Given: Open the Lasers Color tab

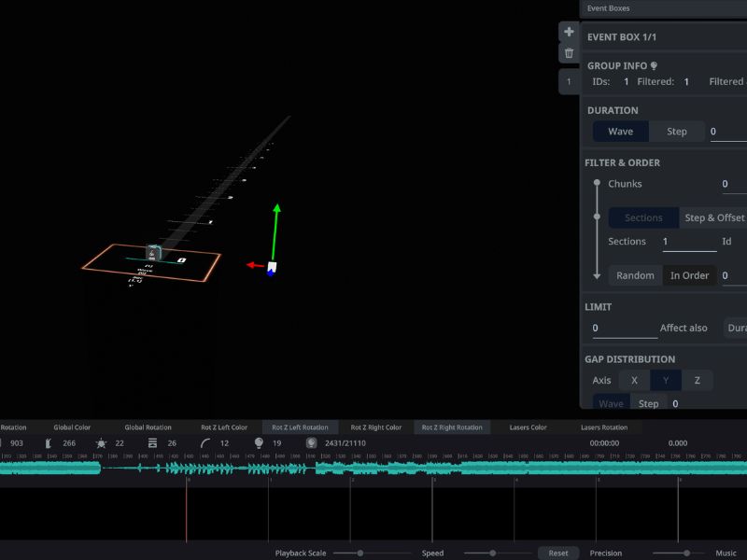Looking at the screenshot, I should [528, 427].
